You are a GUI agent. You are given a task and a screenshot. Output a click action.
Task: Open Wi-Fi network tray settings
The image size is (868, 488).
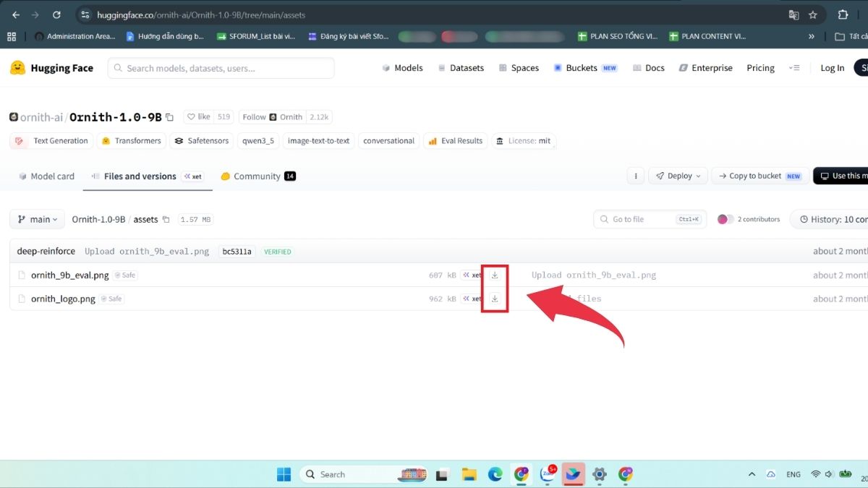click(816, 474)
